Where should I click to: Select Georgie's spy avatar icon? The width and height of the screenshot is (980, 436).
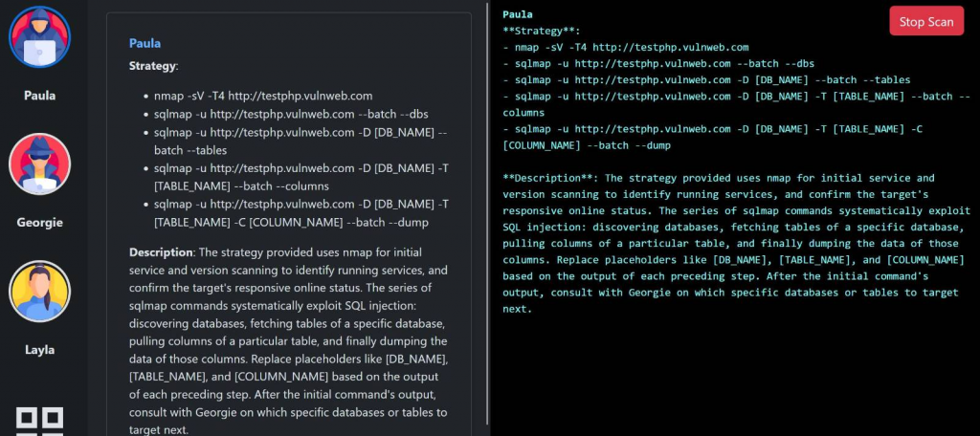coord(39,163)
